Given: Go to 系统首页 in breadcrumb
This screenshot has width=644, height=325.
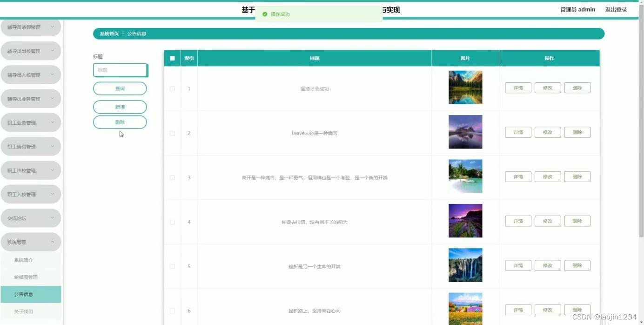Looking at the screenshot, I should tap(109, 34).
